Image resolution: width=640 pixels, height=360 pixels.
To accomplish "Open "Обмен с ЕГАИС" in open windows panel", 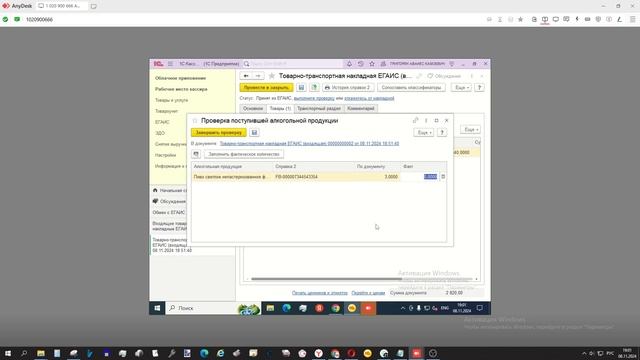I will 169,213.
